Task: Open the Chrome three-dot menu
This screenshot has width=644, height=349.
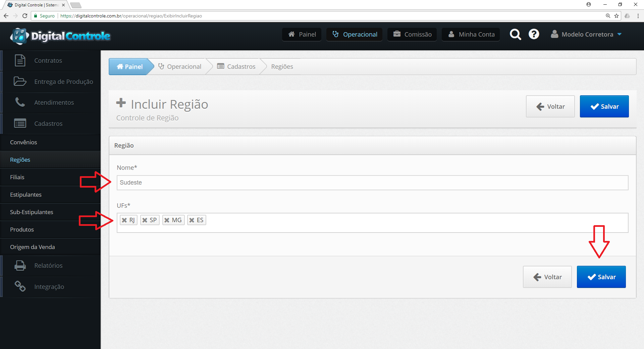Action: tap(638, 16)
